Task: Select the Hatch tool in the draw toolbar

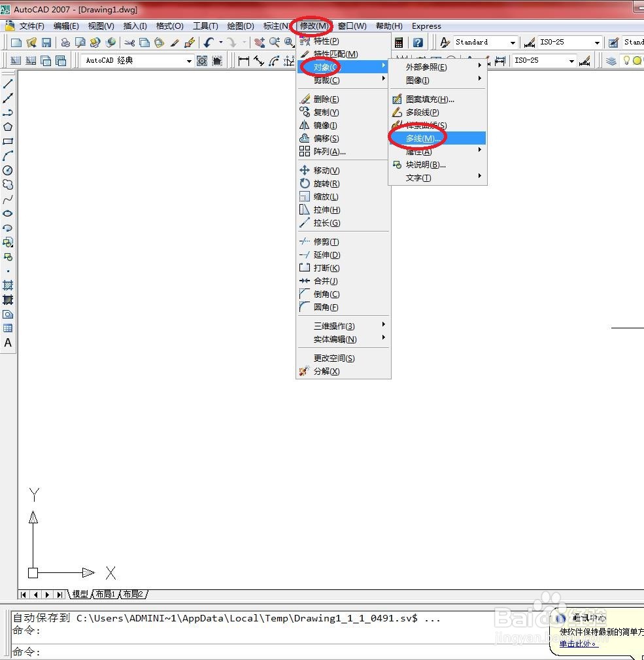Action: [x=8, y=285]
